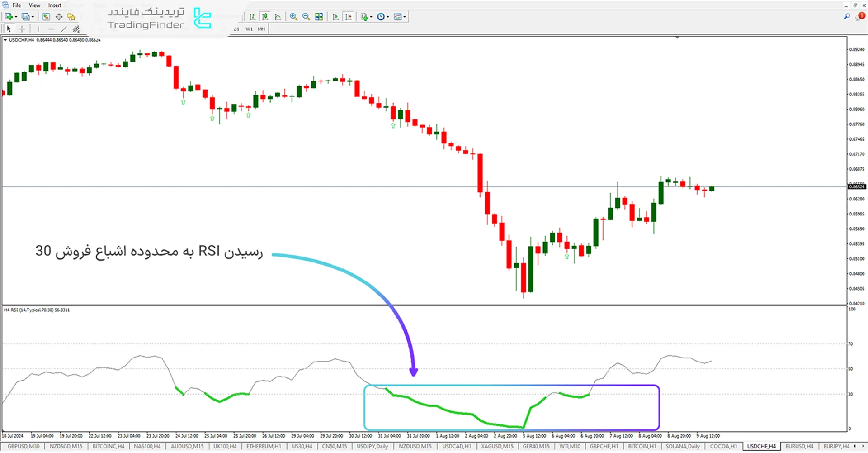Open the periodicity clock dropdown arrow

point(388,17)
